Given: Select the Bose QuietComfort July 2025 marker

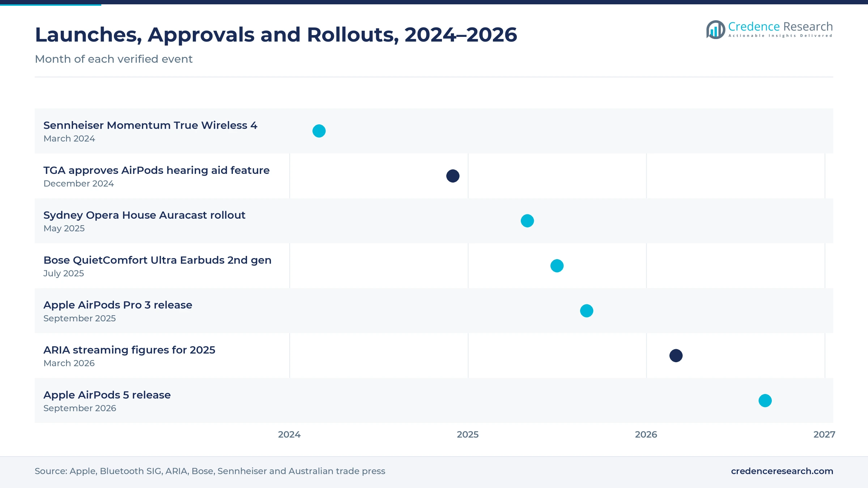Looking at the screenshot, I should click(557, 266).
